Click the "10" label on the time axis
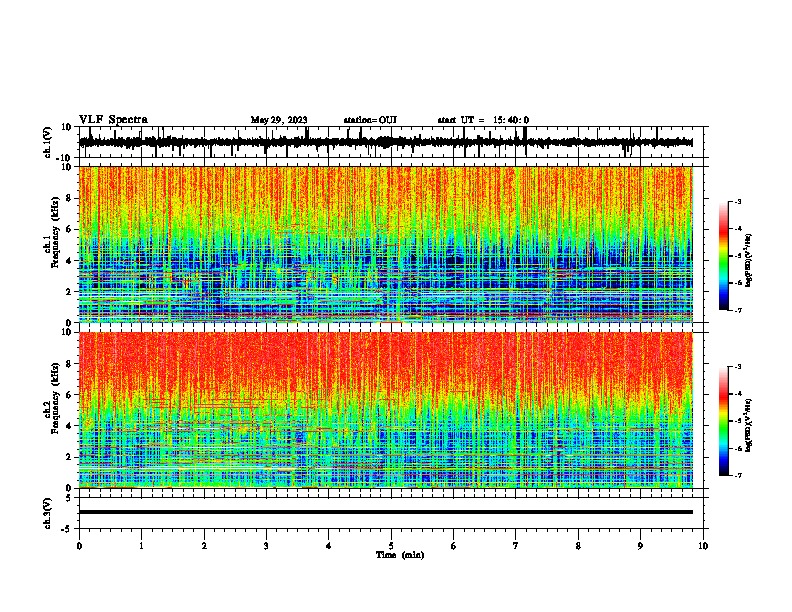792x612 pixels. (x=703, y=546)
